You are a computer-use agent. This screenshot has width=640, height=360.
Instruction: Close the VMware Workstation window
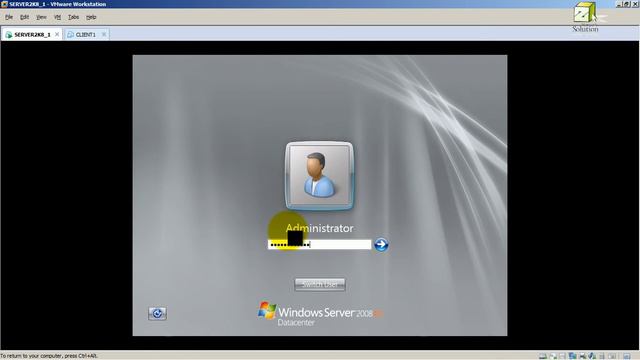[635, 4]
